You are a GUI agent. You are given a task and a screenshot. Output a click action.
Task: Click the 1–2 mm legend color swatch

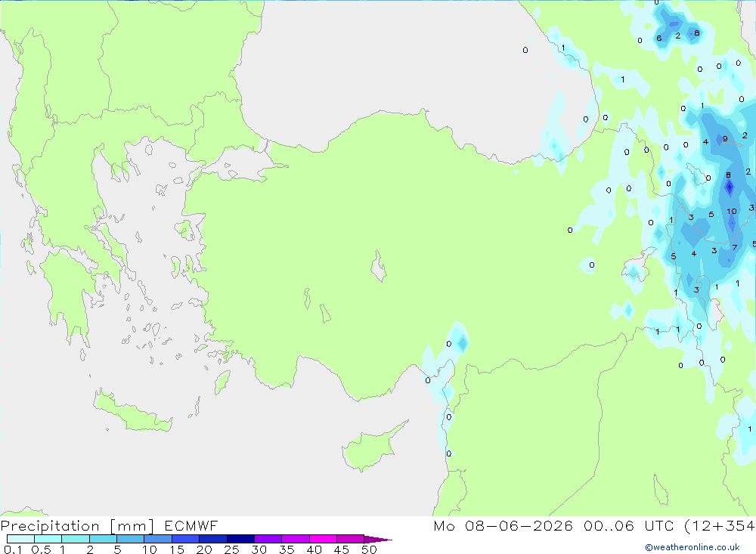[76, 539]
